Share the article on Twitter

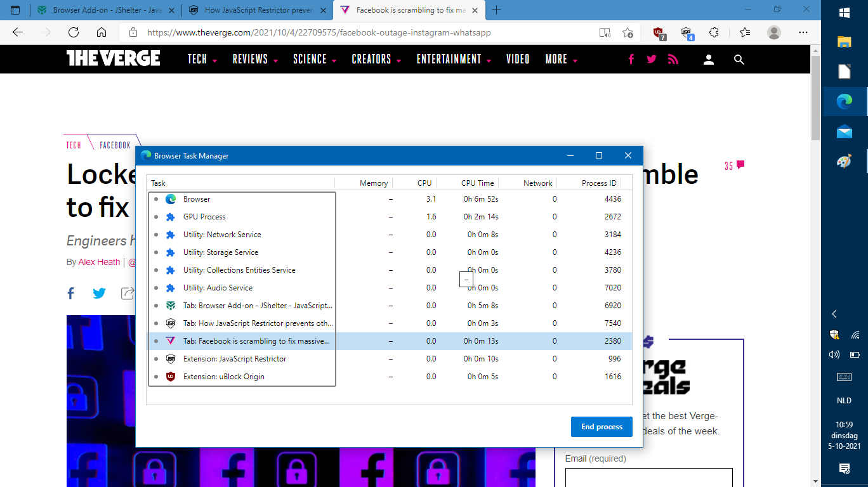click(100, 293)
